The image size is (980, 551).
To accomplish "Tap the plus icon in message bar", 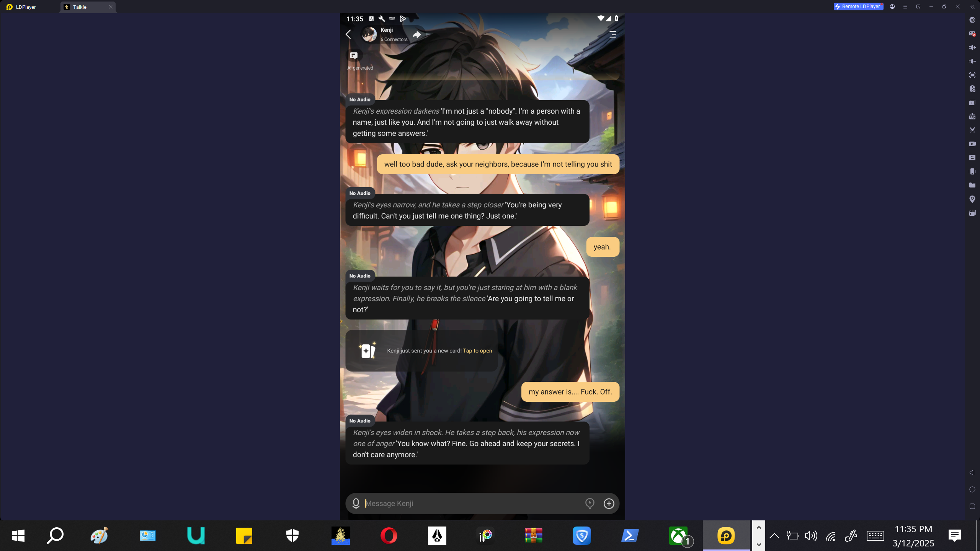I will [609, 504].
